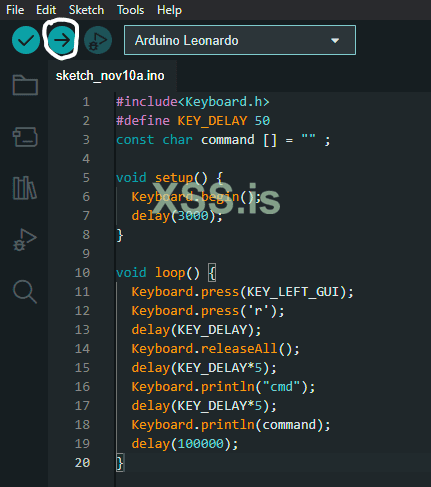Viewport: 431px width, 487px height.
Task: Click the Keyboard.press(KEY_LEFT_GUI) line
Action: pyautogui.click(x=242, y=292)
